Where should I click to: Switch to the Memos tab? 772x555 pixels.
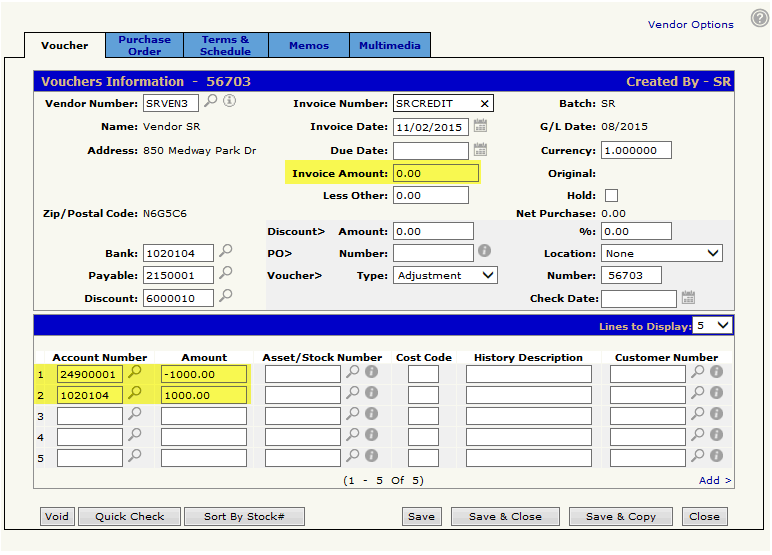coord(308,45)
